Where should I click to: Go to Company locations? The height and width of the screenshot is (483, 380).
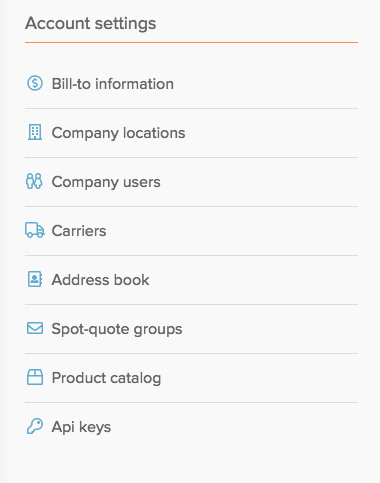(118, 133)
